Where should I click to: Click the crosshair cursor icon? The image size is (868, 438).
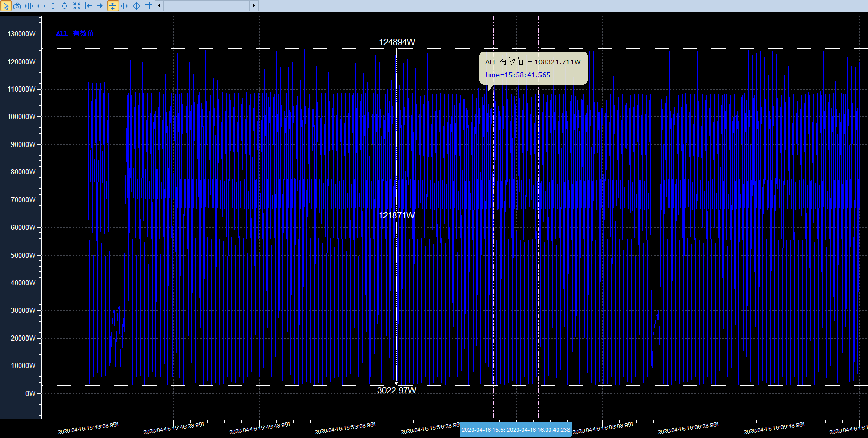[136, 6]
